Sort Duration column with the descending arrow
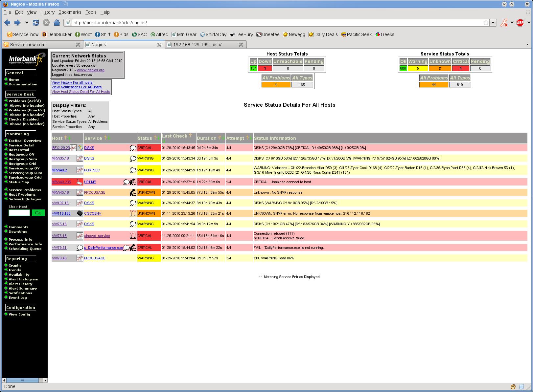The width and height of the screenshot is (533, 392). (x=223, y=138)
